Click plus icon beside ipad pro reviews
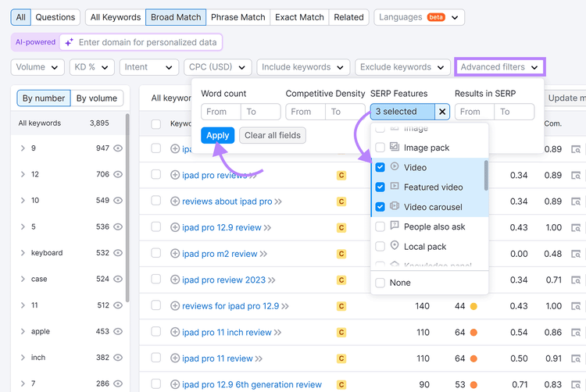The image size is (586, 392). [175, 175]
